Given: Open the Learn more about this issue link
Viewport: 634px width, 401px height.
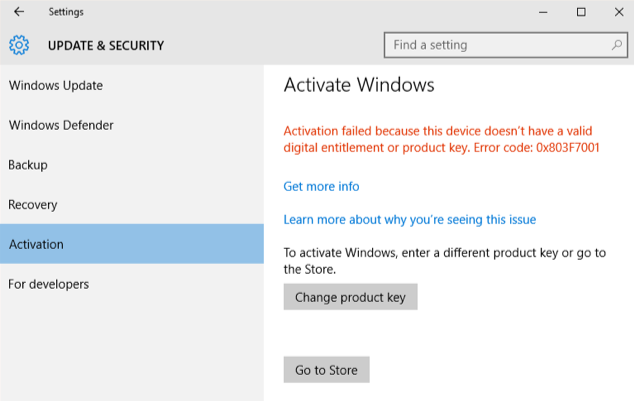Looking at the screenshot, I should (410, 220).
